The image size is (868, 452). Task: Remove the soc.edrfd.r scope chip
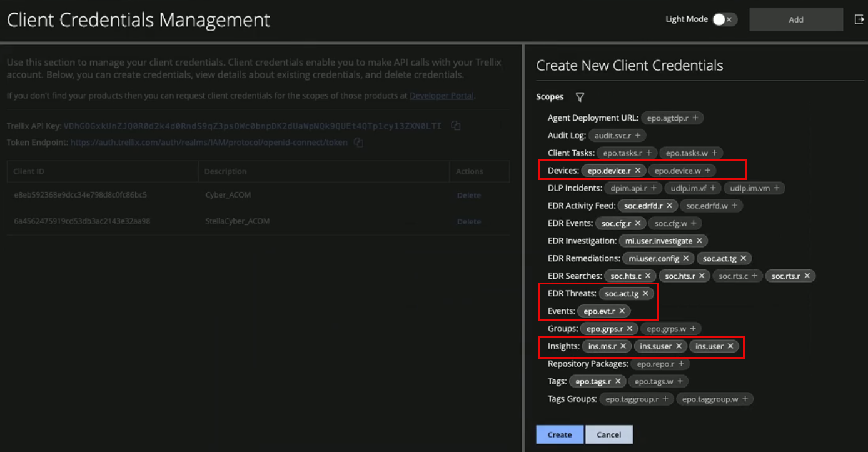point(669,206)
